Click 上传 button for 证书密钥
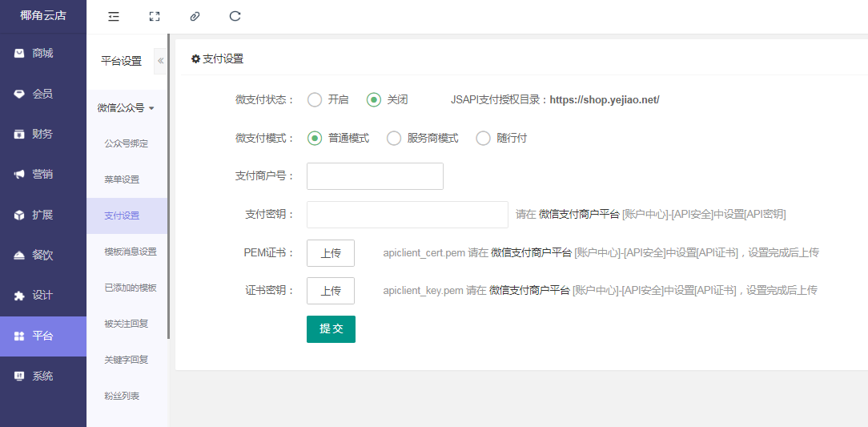 (x=331, y=291)
